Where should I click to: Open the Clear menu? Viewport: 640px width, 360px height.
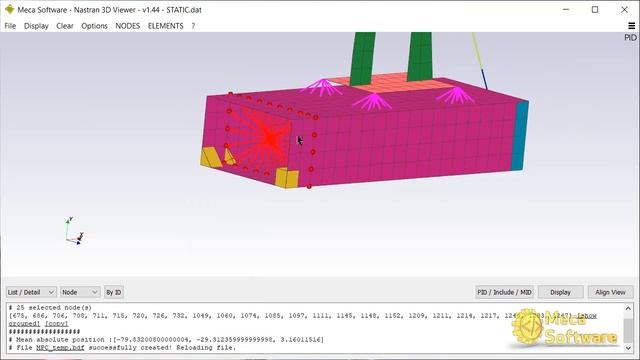(x=65, y=26)
